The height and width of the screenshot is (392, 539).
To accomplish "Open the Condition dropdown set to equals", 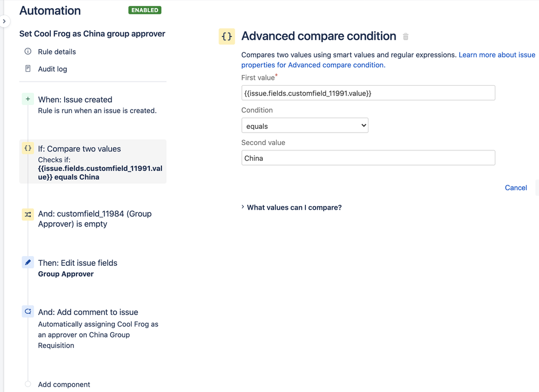I will click(305, 126).
